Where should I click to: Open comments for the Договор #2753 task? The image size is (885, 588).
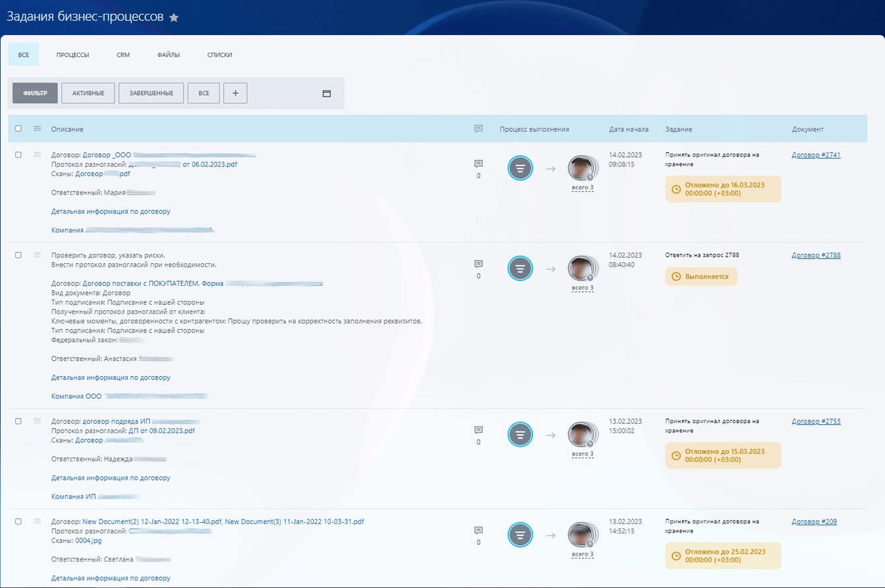[x=479, y=430]
